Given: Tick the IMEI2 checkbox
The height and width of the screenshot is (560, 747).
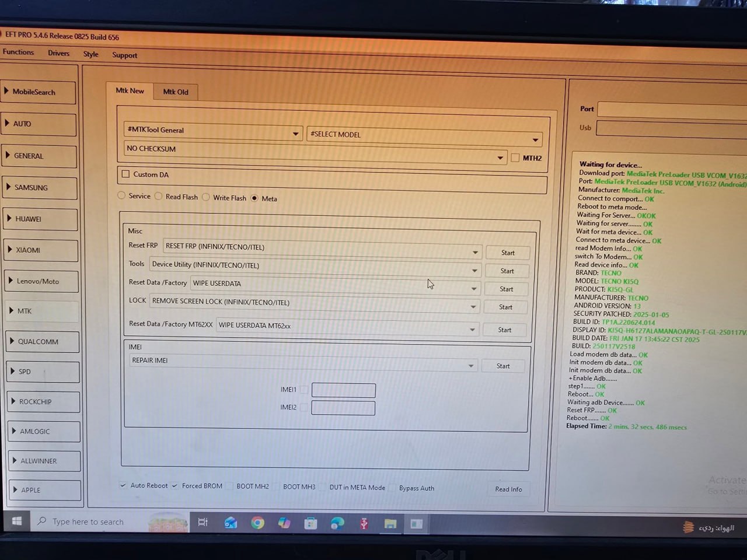Looking at the screenshot, I should (304, 407).
